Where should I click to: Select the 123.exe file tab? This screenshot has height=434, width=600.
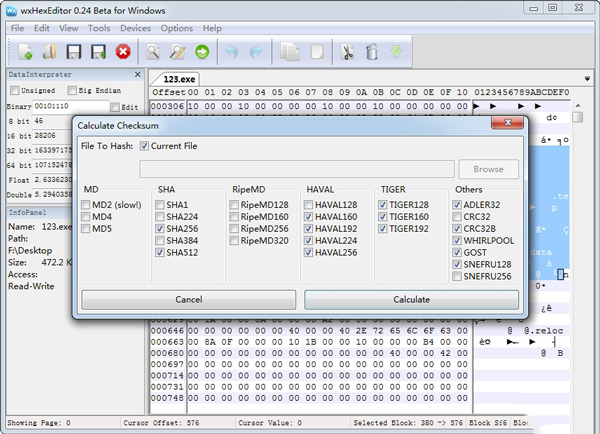pyautogui.click(x=177, y=78)
